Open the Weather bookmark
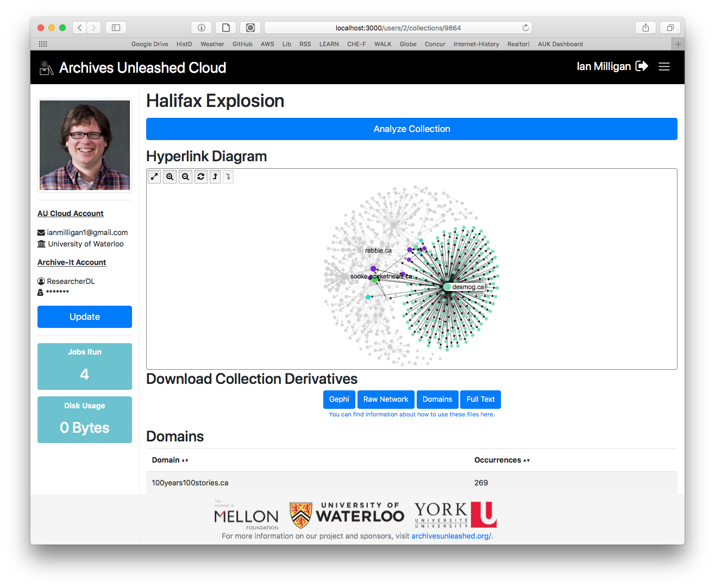This screenshot has height=588, width=715. (212, 44)
